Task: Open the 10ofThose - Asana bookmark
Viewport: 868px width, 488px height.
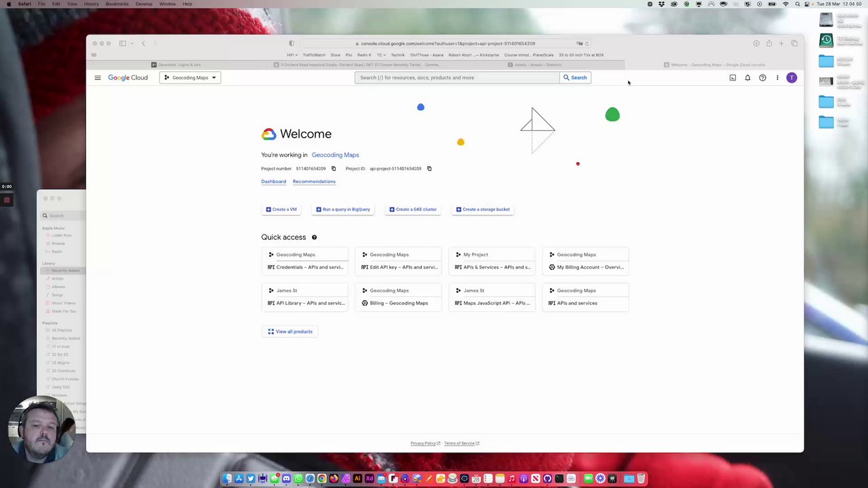Action: 427,55
